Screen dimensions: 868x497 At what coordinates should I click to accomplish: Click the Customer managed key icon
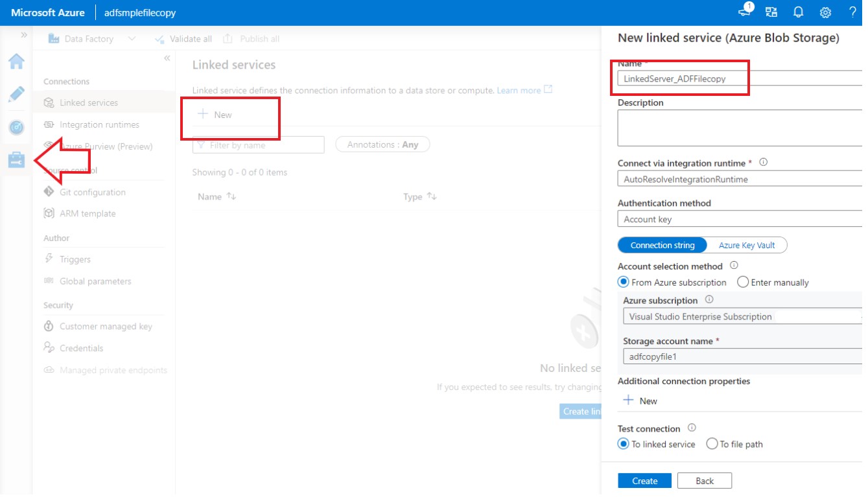click(x=49, y=326)
